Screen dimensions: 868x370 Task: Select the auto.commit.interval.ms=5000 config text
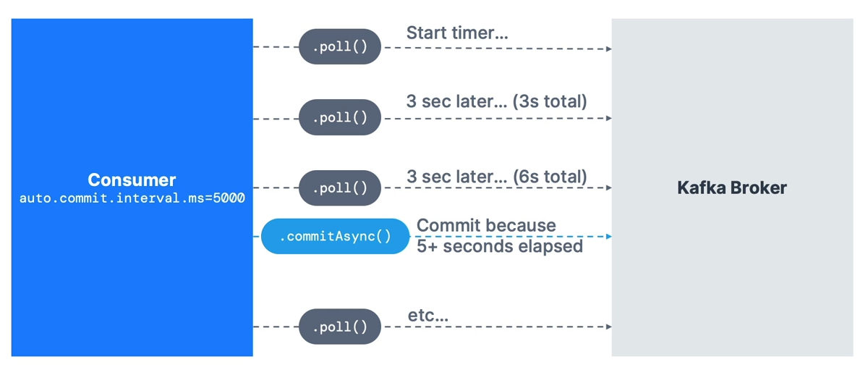(x=132, y=198)
